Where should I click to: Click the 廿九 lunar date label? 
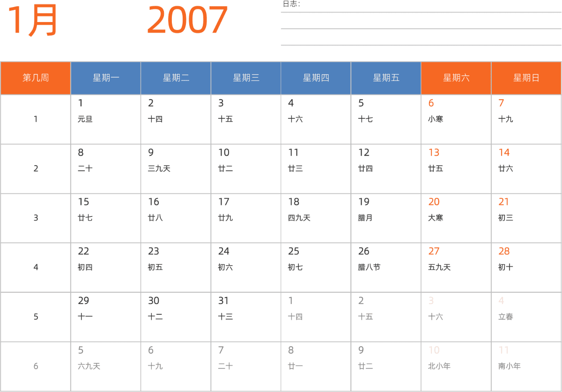click(225, 218)
